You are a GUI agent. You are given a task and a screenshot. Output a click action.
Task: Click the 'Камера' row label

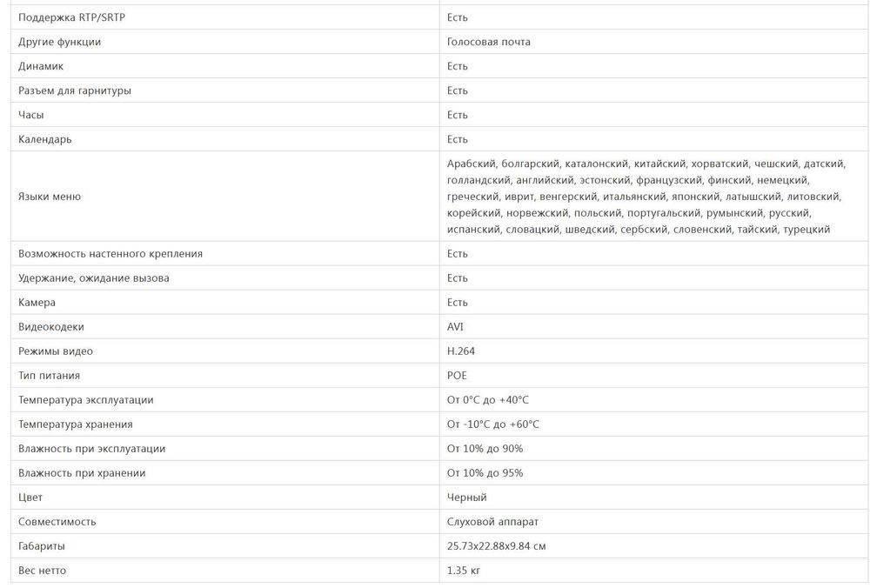click(37, 303)
